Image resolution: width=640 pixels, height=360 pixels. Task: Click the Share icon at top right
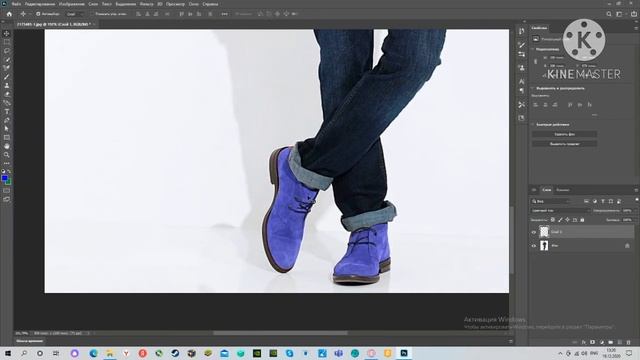tap(634, 14)
